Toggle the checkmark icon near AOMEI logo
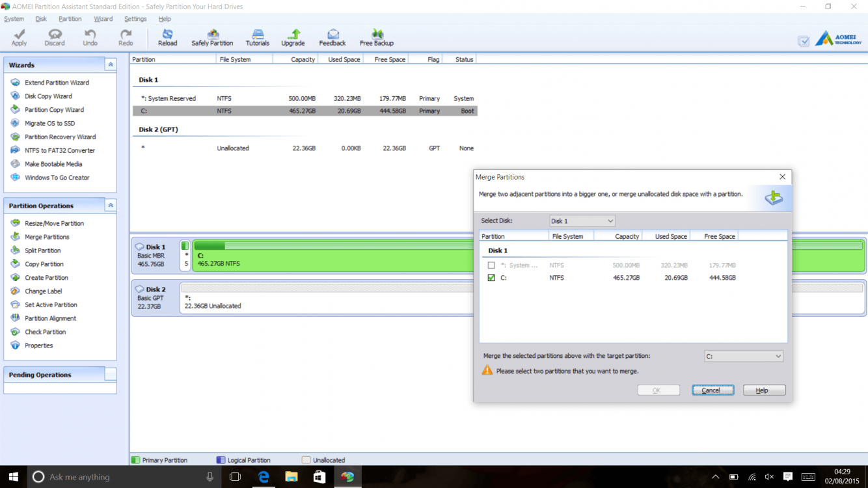Image resolution: width=868 pixels, height=488 pixels. pyautogui.click(x=804, y=41)
